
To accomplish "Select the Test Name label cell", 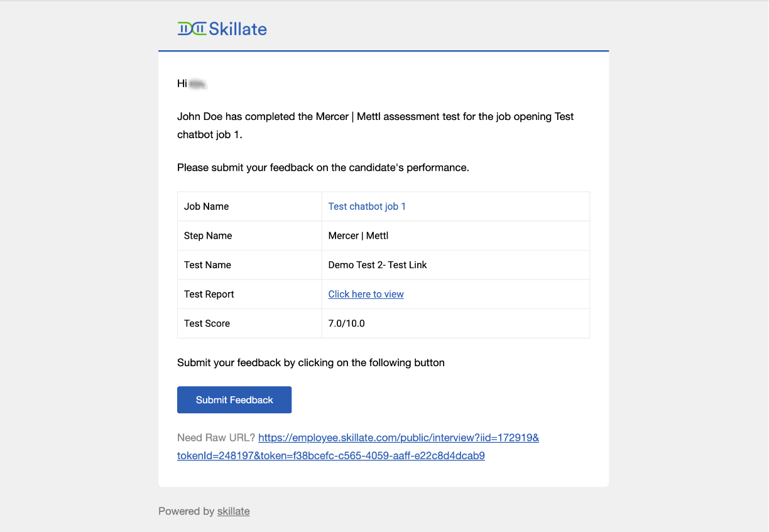I will click(249, 265).
